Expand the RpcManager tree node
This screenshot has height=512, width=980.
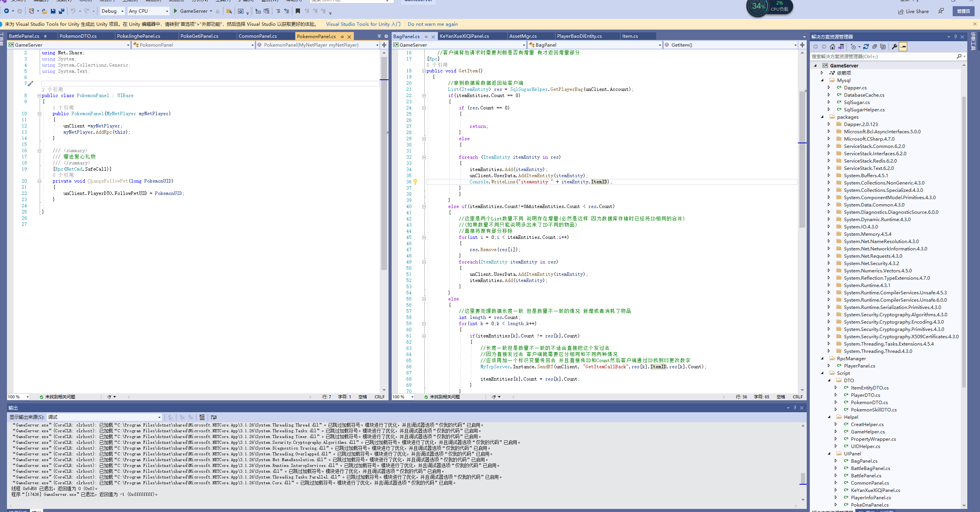[822, 358]
